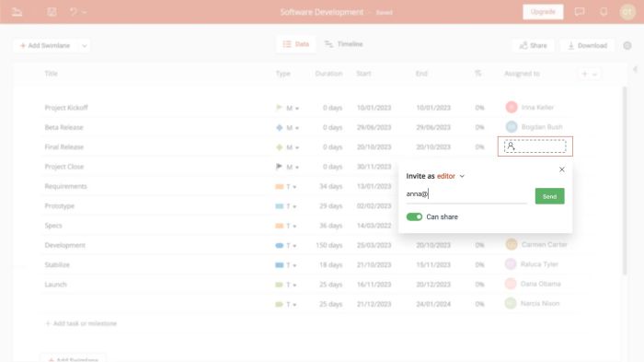Click Raluca Tyler avatar for Stabilize
This screenshot has height=362, width=644.
pyautogui.click(x=511, y=263)
